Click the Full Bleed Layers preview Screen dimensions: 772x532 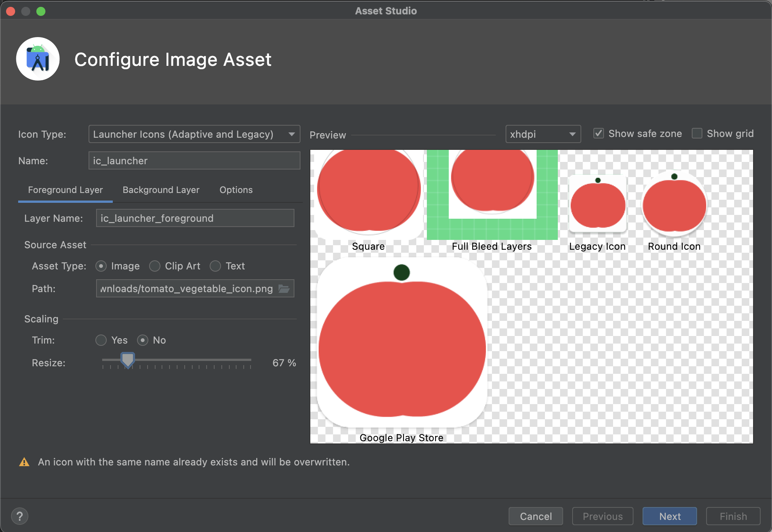[x=492, y=194]
